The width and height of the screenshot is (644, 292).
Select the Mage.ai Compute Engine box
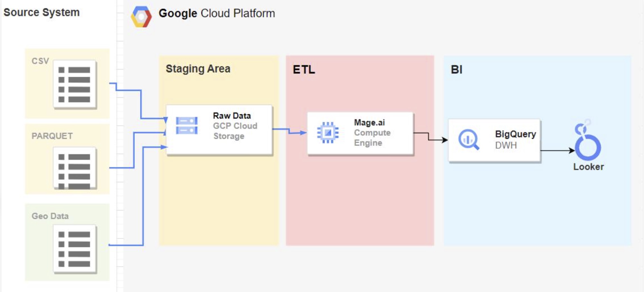click(360, 133)
